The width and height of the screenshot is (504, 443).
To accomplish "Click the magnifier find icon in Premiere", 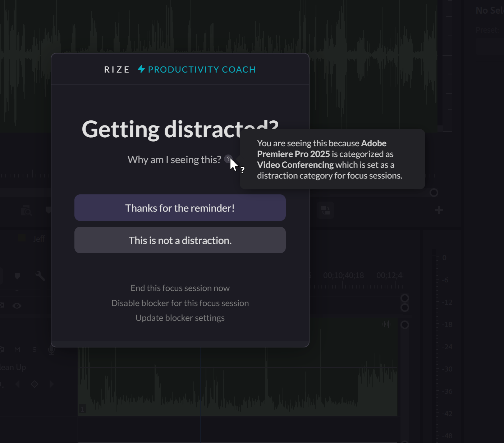I will point(26,210).
